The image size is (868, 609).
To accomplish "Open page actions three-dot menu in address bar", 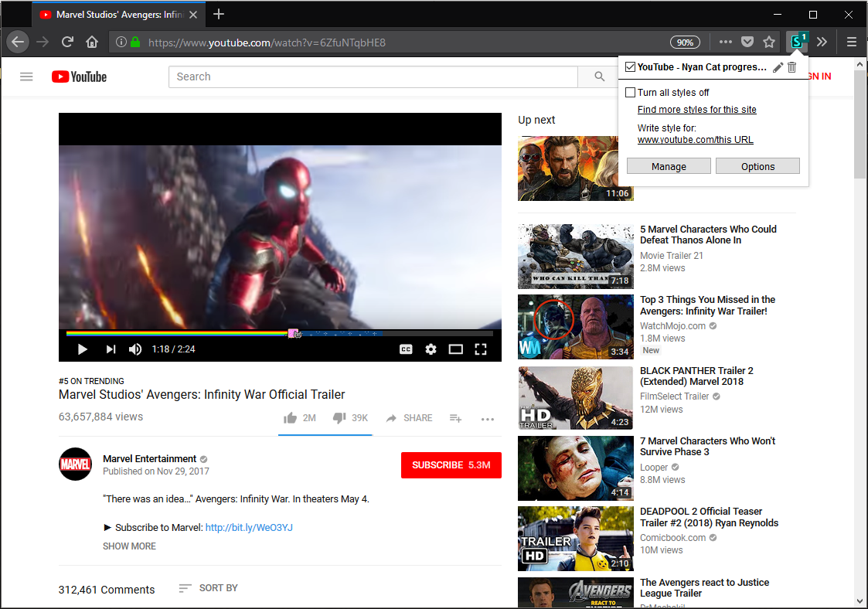I will click(x=725, y=42).
